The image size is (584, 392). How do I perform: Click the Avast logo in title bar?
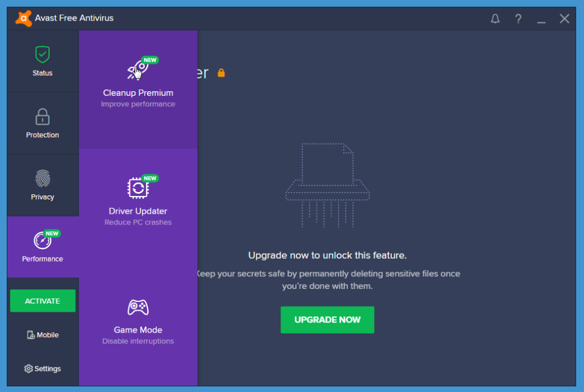point(23,18)
